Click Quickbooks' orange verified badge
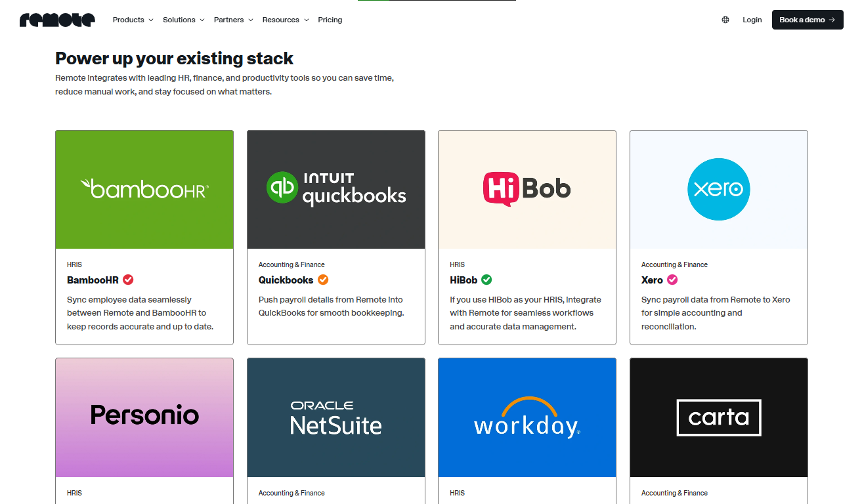This screenshot has height=504, width=862. 323,280
